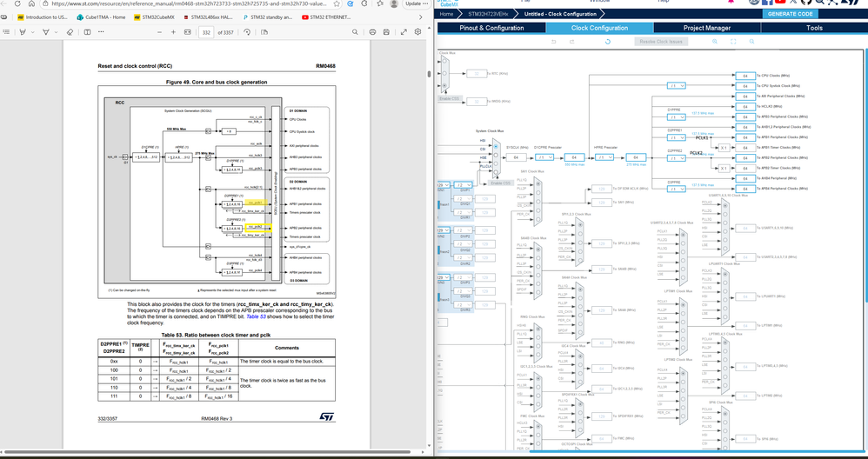Switch to Clock Configuration tab
Image resolution: width=868 pixels, height=459 pixels.
pyautogui.click(x=599, y=28)
